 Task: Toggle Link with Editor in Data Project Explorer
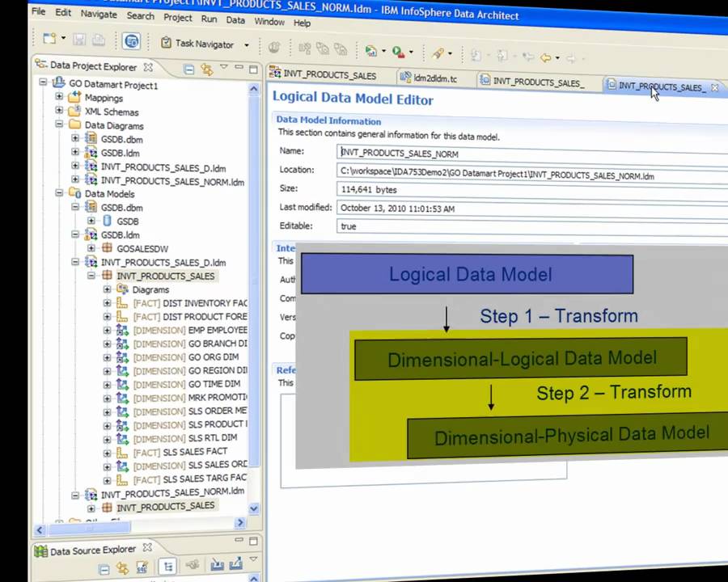click(x=206, y=70)
